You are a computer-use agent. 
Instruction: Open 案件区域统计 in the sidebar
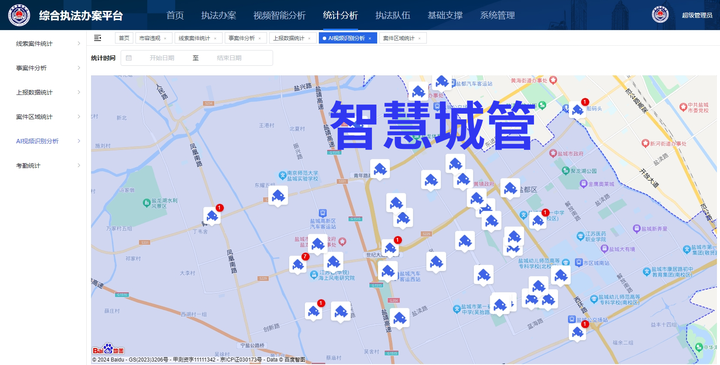34,117
